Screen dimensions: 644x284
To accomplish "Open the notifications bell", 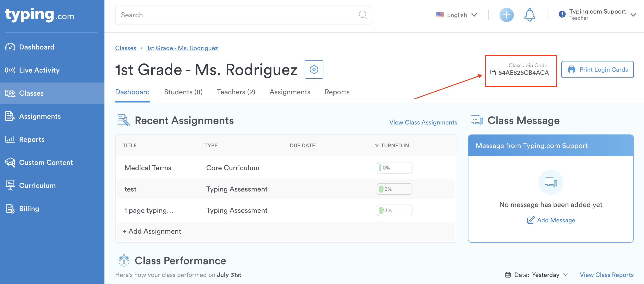I will 529,15.
